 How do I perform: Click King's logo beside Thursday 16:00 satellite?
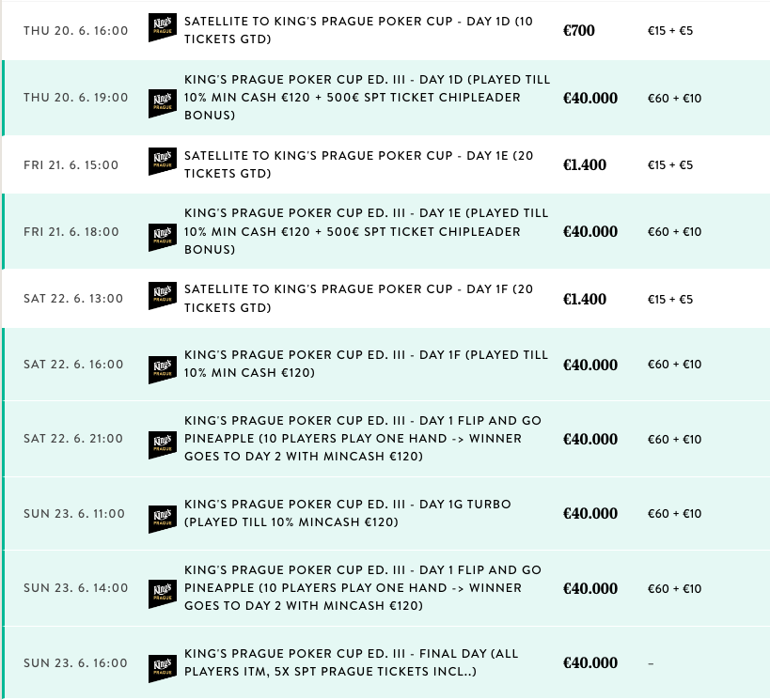pos(162,28)
